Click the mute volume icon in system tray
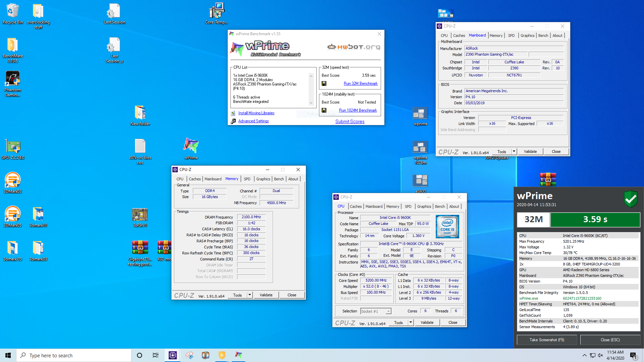The width and height of the screenshot is (644, 362). (600, 355)
